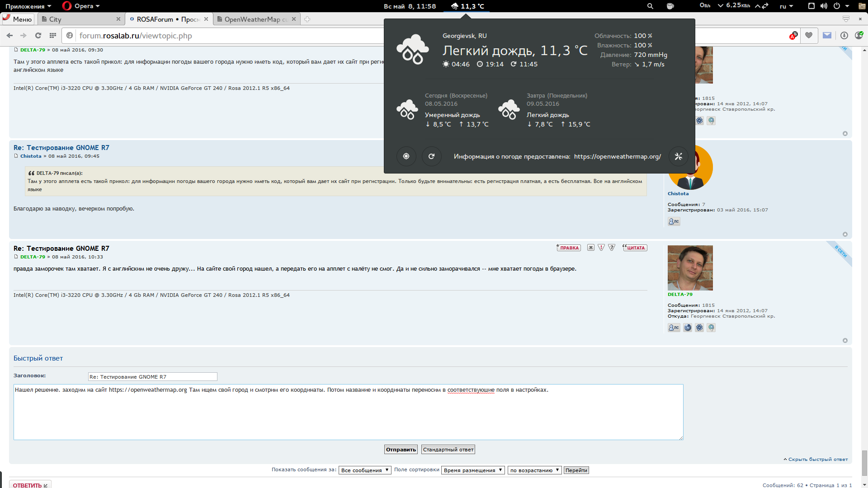Open the "по возрастанию" order dropdown
This screenshot has width=868, height=488.
(534, 470)
